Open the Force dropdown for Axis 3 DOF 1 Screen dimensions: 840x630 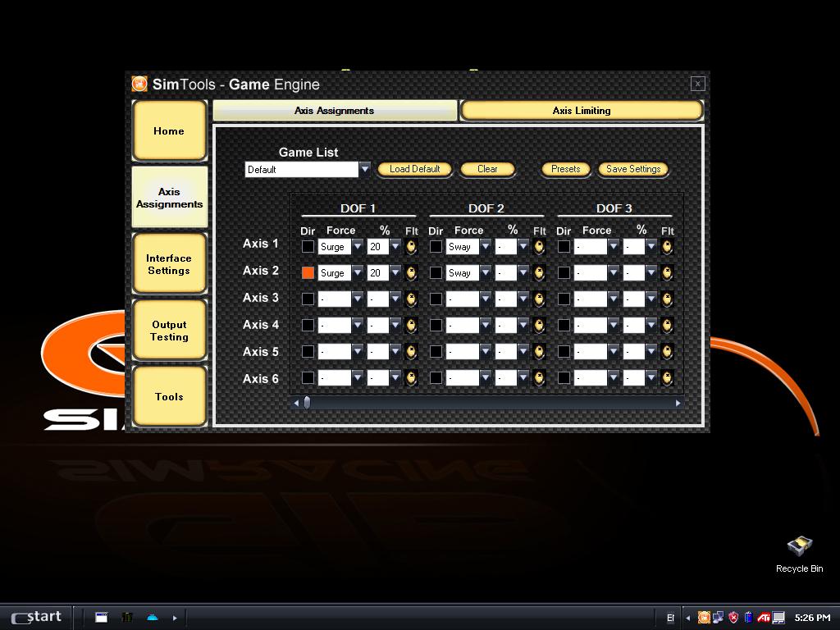[x=358, y=299]
